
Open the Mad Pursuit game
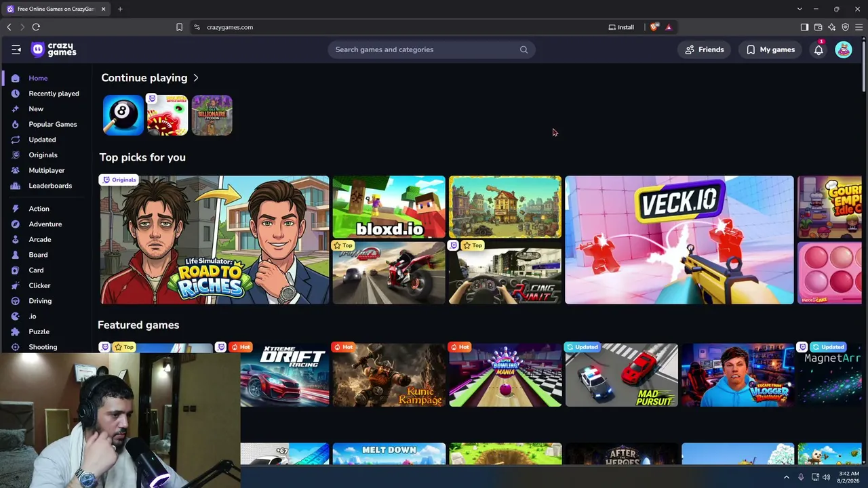tap(621, 375)
